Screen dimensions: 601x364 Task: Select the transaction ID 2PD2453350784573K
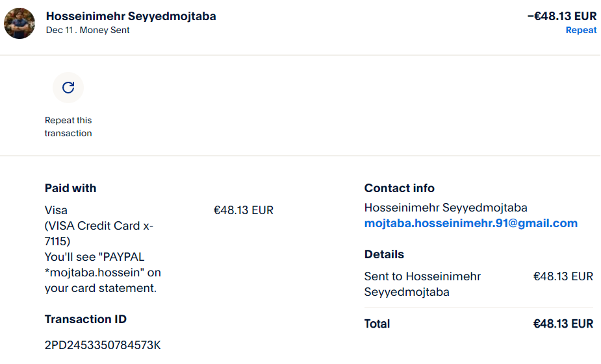pyautogui.click(x=103, y=345)
